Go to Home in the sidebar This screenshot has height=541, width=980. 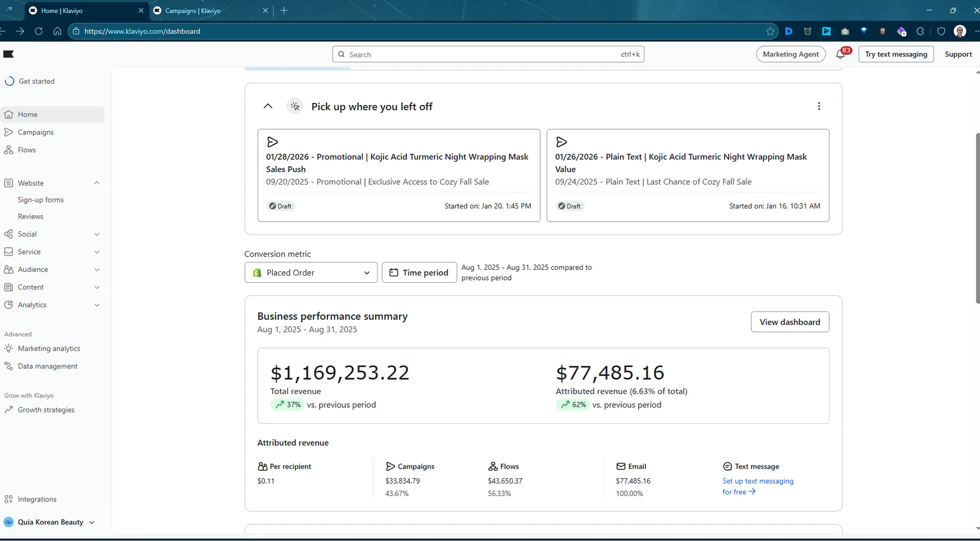(52, 114)
